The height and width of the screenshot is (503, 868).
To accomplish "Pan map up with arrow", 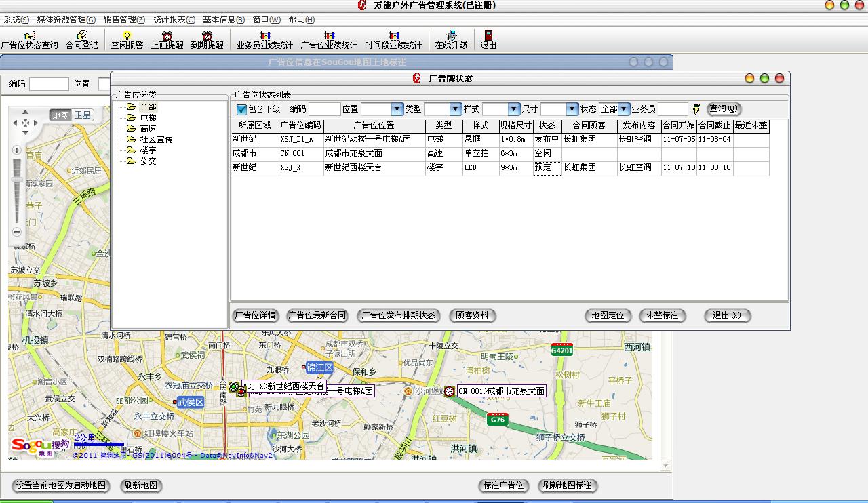I will 26,113.
